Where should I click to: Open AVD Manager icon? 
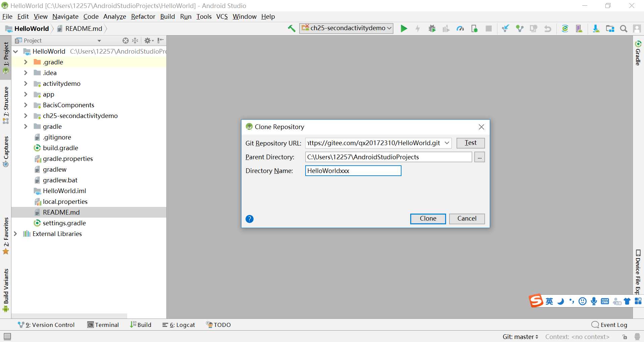pyautogui.click(x=579, y=28)
